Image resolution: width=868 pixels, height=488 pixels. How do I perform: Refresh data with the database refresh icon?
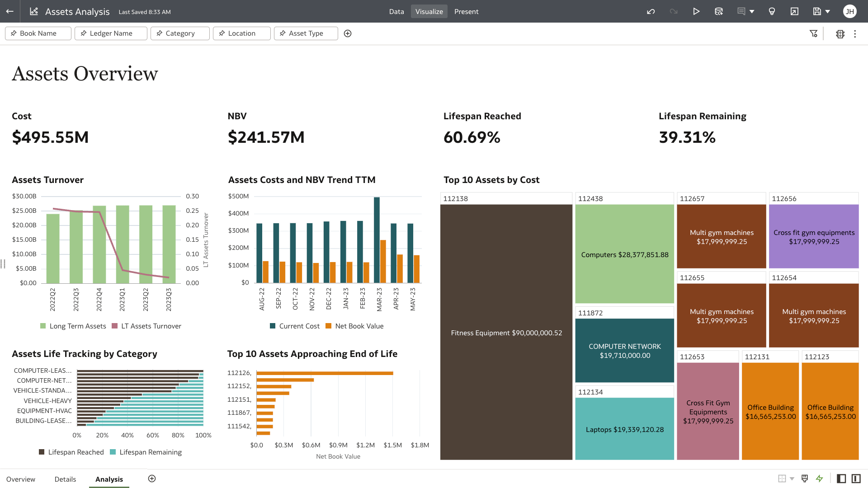coord(719,12)
